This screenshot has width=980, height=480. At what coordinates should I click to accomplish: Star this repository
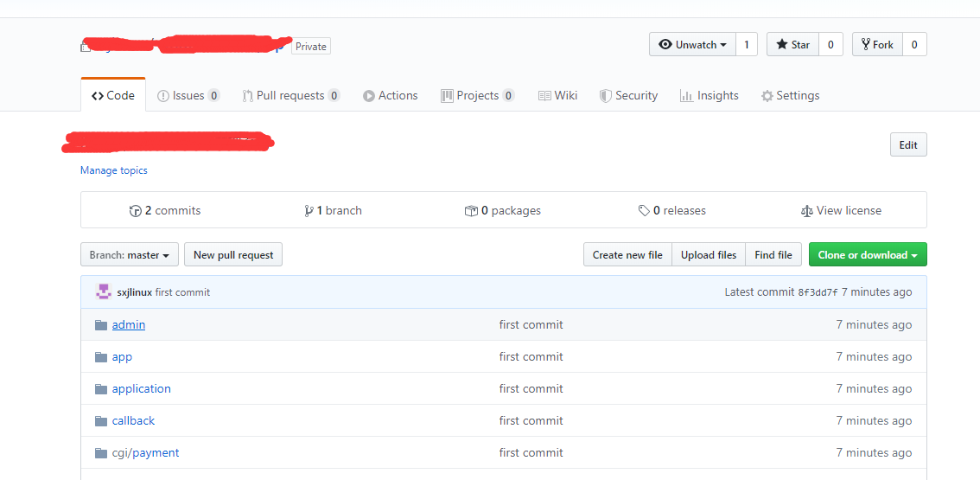792,44
